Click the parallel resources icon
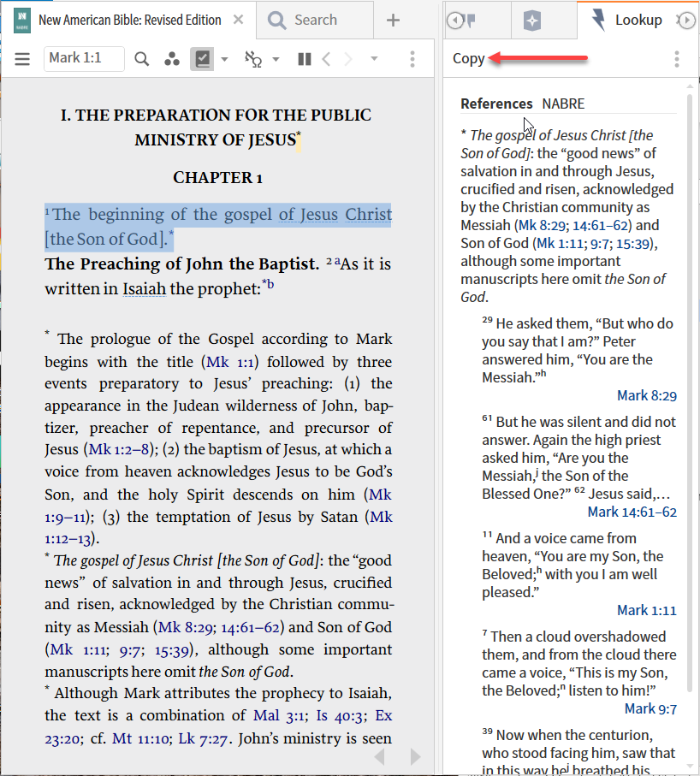 pyautogui.click(x=253, y=59)
